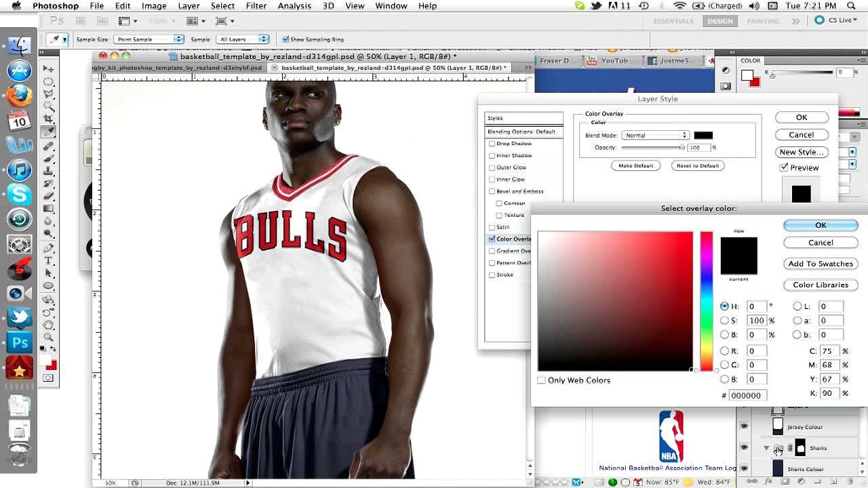This screenshot has width=868, height=488.
Task: Switch to the rugby_kit template document tab
Action: [180, 68]
